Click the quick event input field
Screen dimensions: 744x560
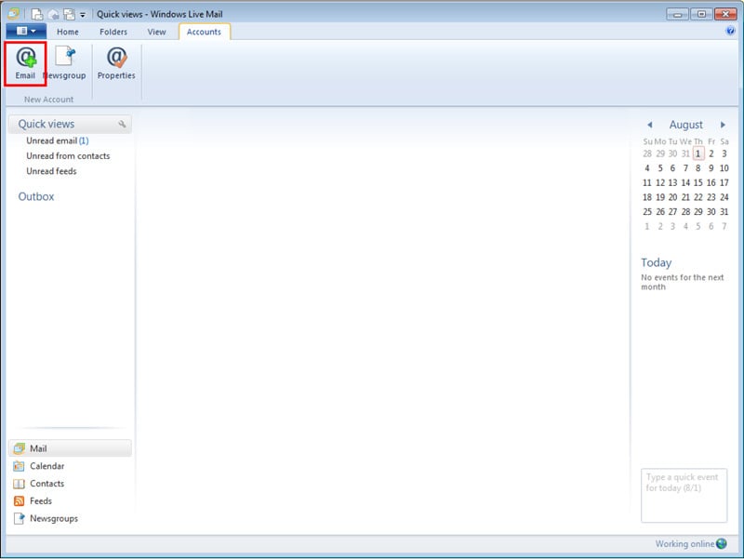pyautogui.click(x=684, y=495)
